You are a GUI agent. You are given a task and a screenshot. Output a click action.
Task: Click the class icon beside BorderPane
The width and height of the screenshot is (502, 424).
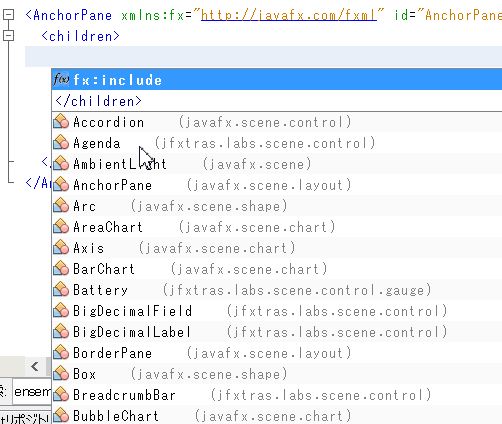61,353
